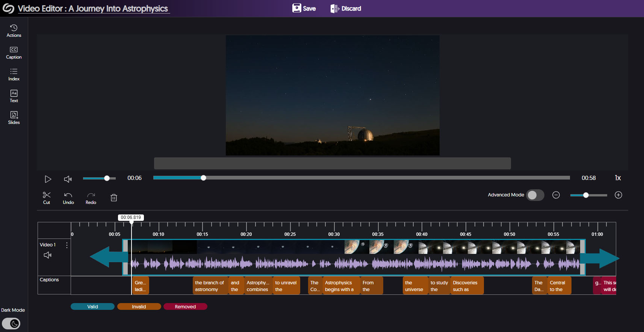Viewport: 644px width, 332px height.
Task: Select the 'The Da...' caption block
Action: (x=540, y=286)
